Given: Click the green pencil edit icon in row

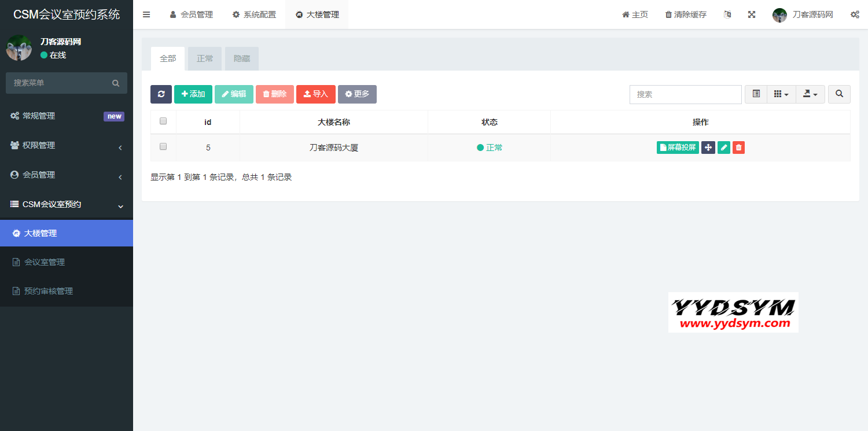Looking at the screenshot, I should coord(723,148).
